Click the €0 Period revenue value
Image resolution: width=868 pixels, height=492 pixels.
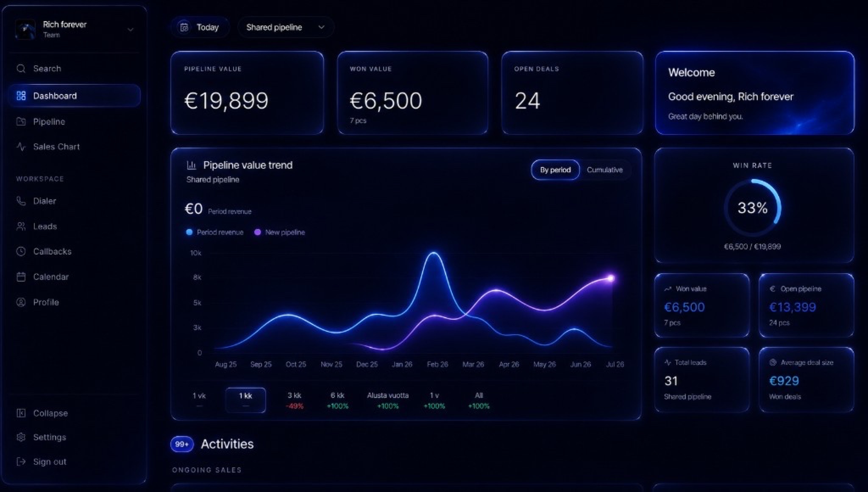(x=194, y=209)
